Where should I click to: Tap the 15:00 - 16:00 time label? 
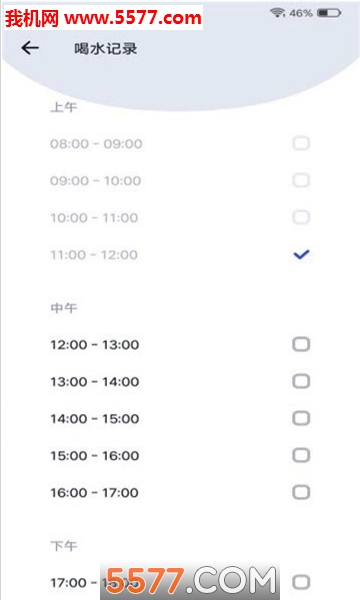pos(94,456)
